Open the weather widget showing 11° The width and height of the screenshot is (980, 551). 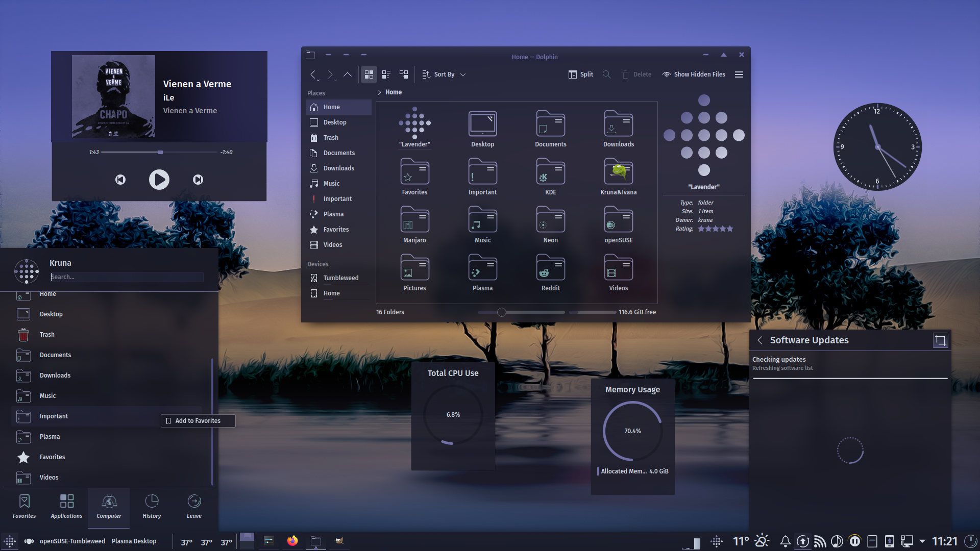coord(751,541)
